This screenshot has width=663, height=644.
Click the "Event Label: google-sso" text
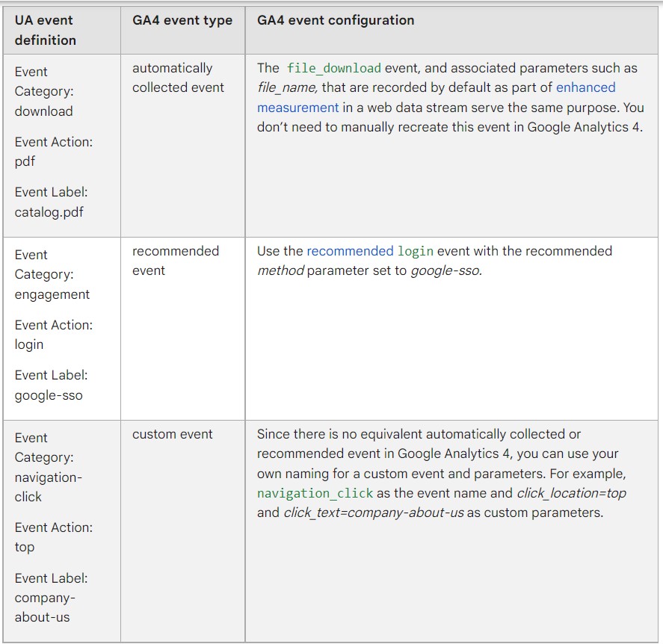(51, 385)
